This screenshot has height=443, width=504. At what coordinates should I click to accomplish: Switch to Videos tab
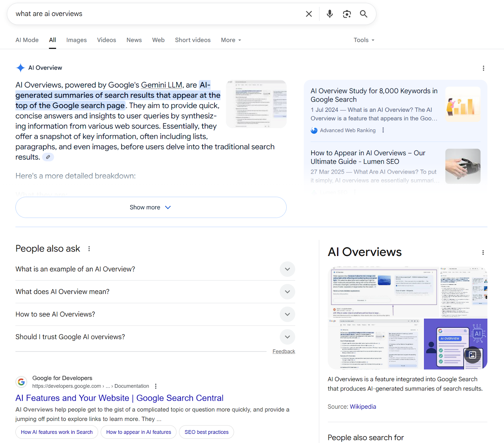click(106, 40)
